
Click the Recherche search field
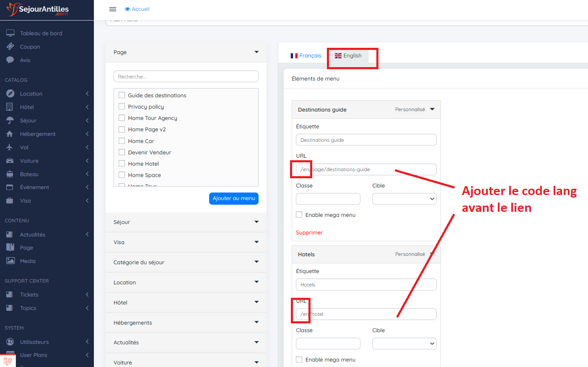pyautogui.click(x=186, y=77)
